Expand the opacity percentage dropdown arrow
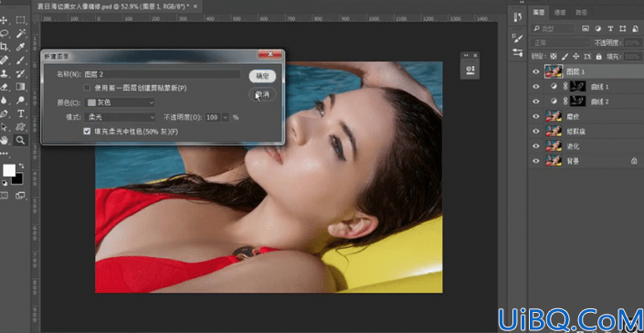 tap(225, 117)
